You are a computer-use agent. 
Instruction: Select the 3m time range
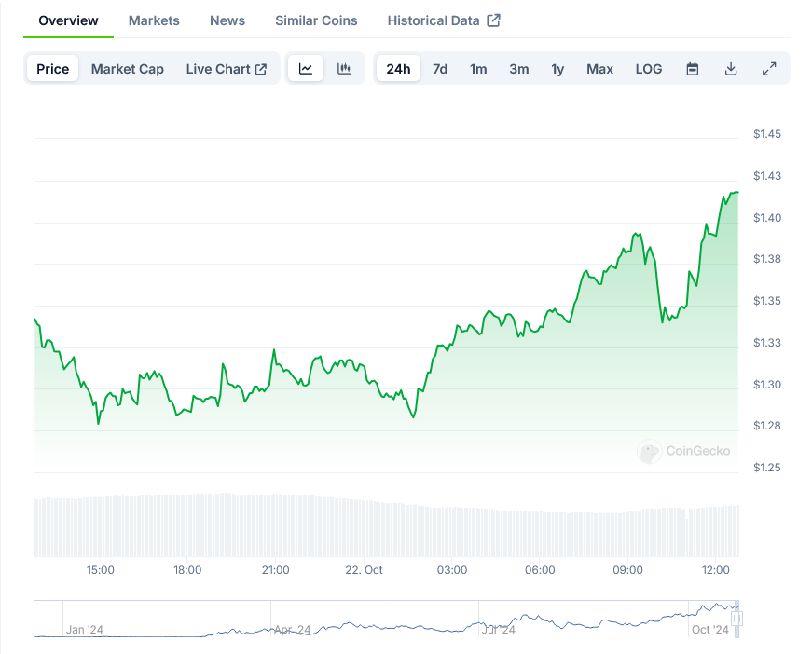(519, 69)
